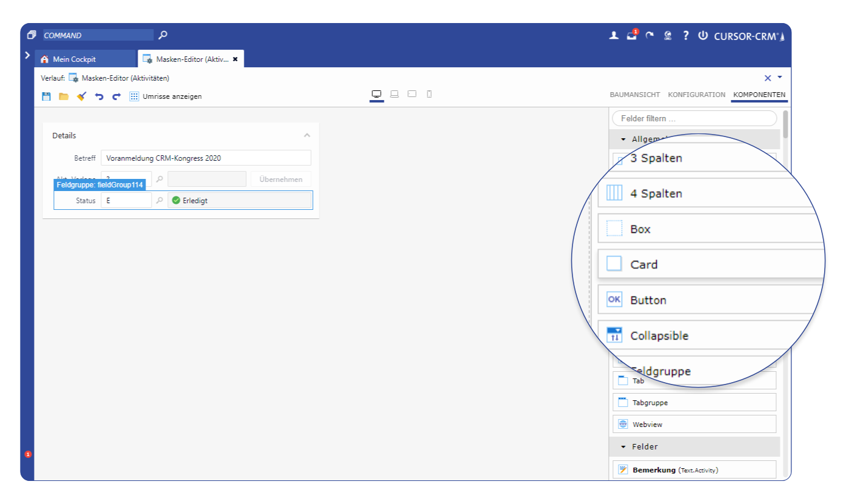Viewport: 849px width, 504px height.
Task: Switch preview to laptop layout
Action: [x=394, y=94]
